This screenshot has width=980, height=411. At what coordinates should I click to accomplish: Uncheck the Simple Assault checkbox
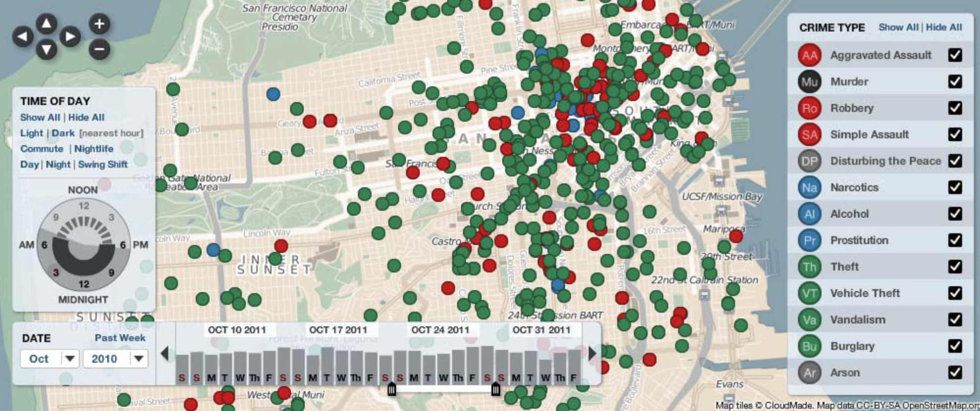click(x=955, y=134)
